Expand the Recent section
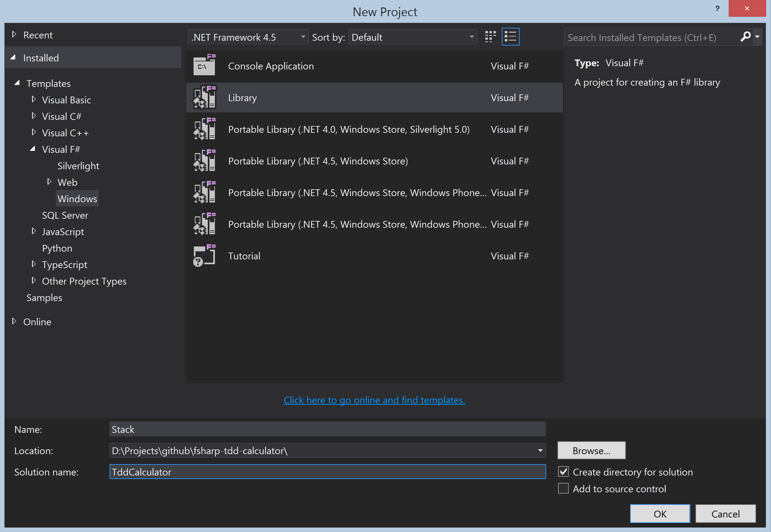 click(x=14, y=34)
